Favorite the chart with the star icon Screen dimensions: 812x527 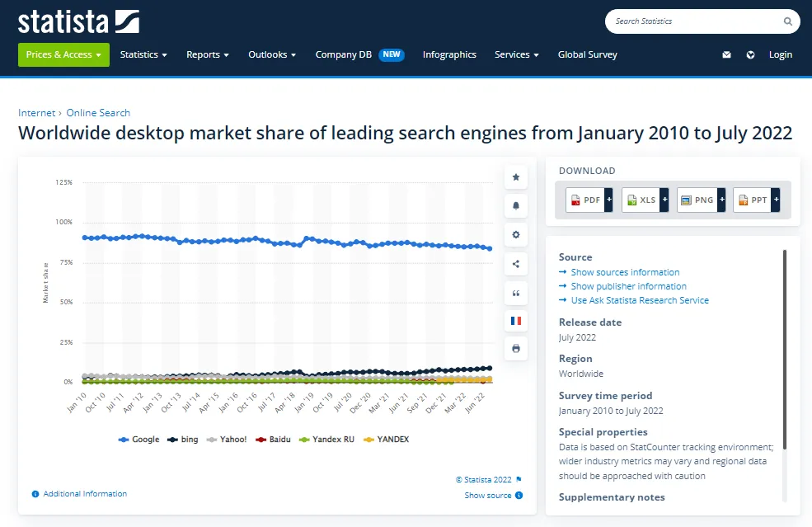coord(516,177)
